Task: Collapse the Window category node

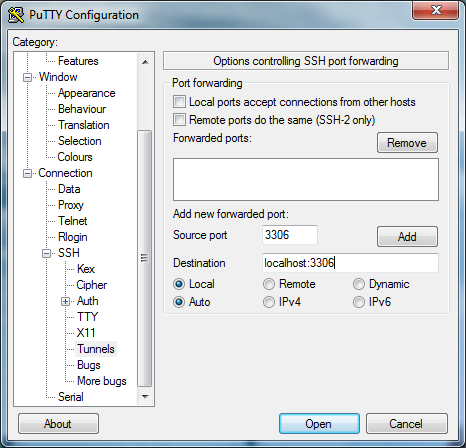Action: (27, 77)
